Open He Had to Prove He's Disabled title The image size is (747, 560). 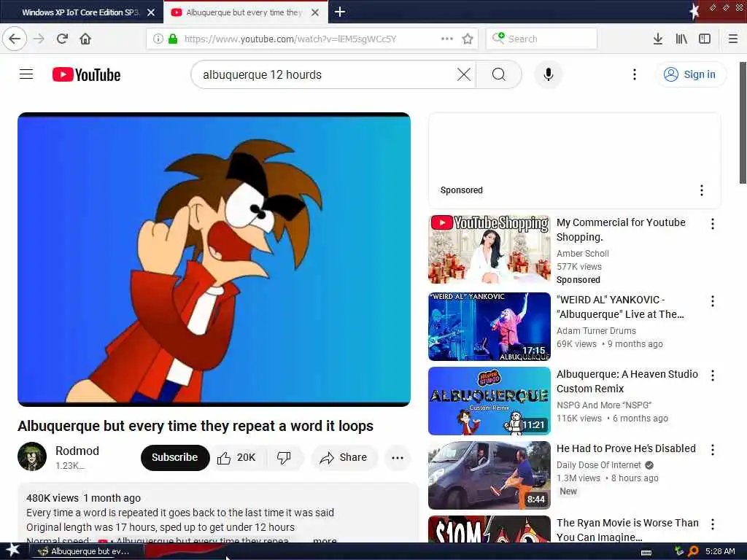tap(626, 448)
